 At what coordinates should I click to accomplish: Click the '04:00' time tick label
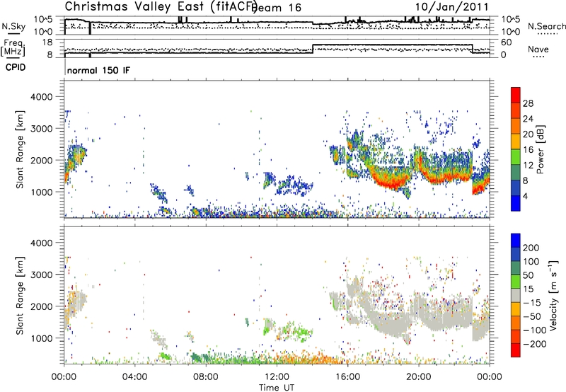pyautogui.click(x=135, y=377)
